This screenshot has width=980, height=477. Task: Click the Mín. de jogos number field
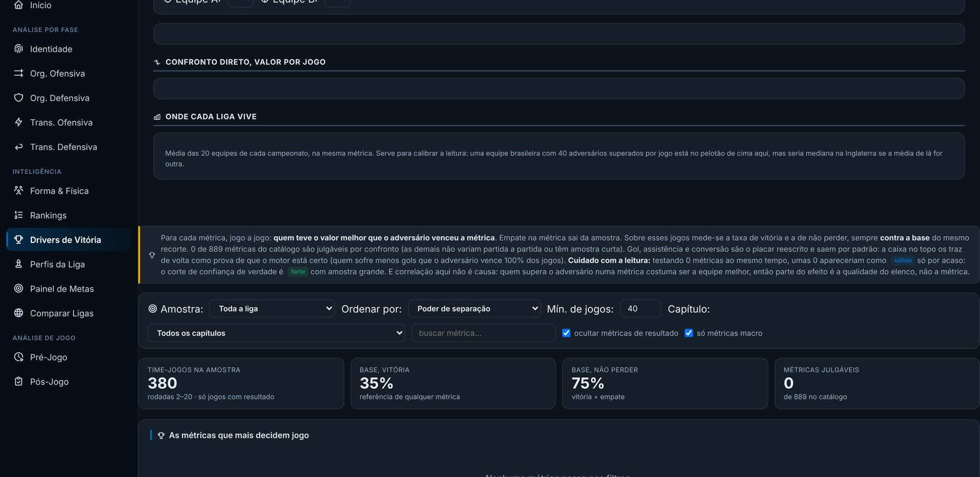tap(641, 309)
